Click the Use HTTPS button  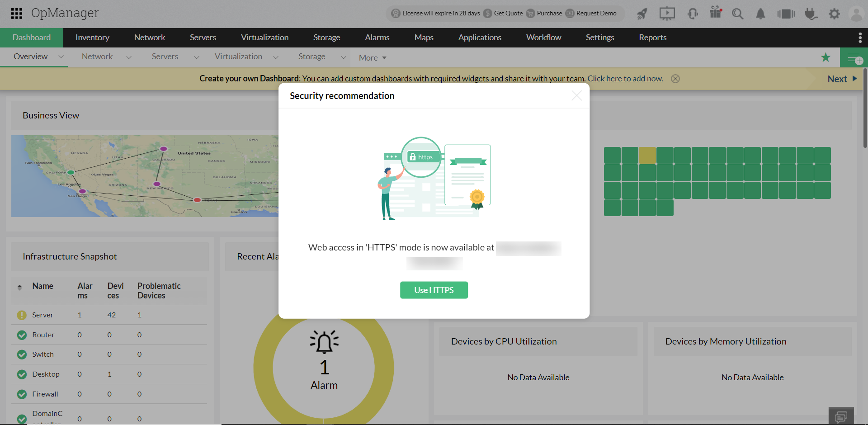434,290
